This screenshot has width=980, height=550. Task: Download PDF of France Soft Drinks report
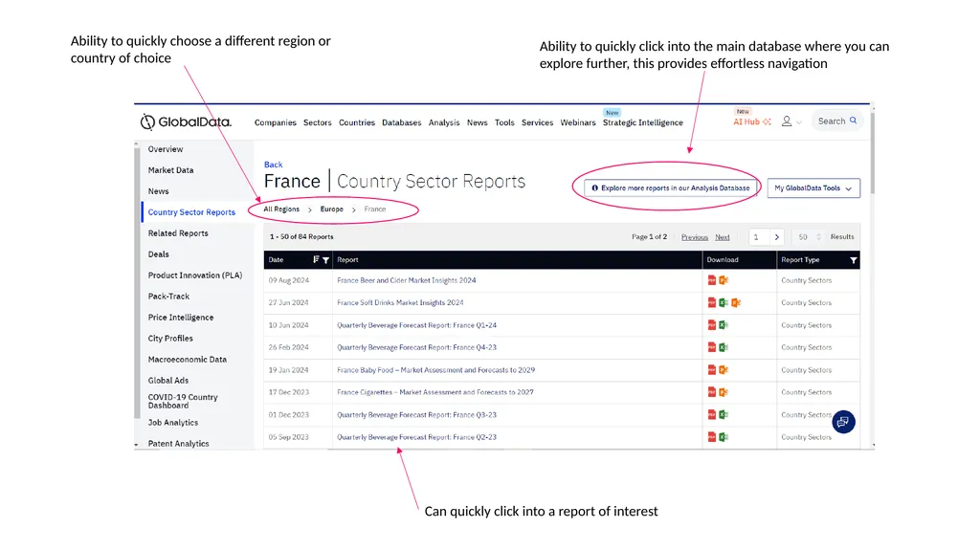(x=711, y=302)
